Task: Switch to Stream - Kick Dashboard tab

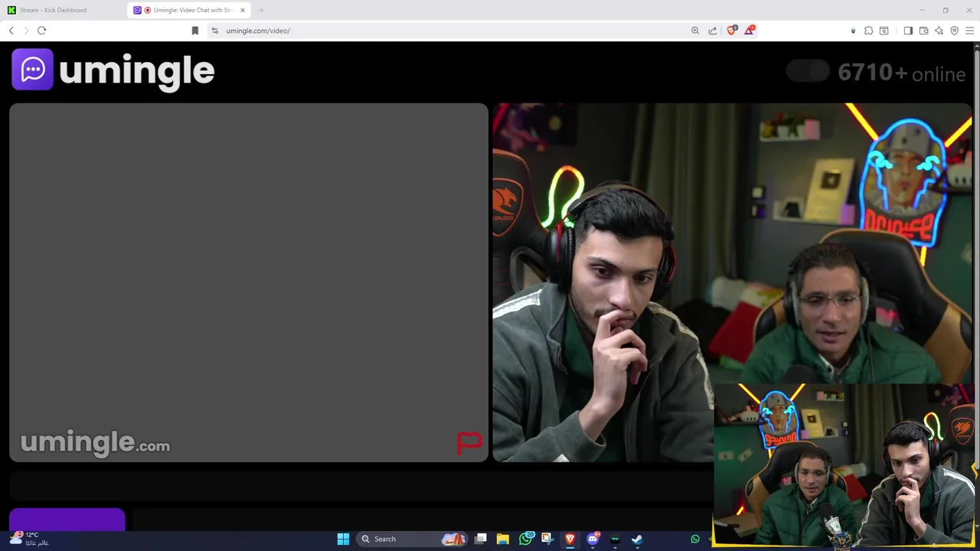Action: tap(61, 10)
